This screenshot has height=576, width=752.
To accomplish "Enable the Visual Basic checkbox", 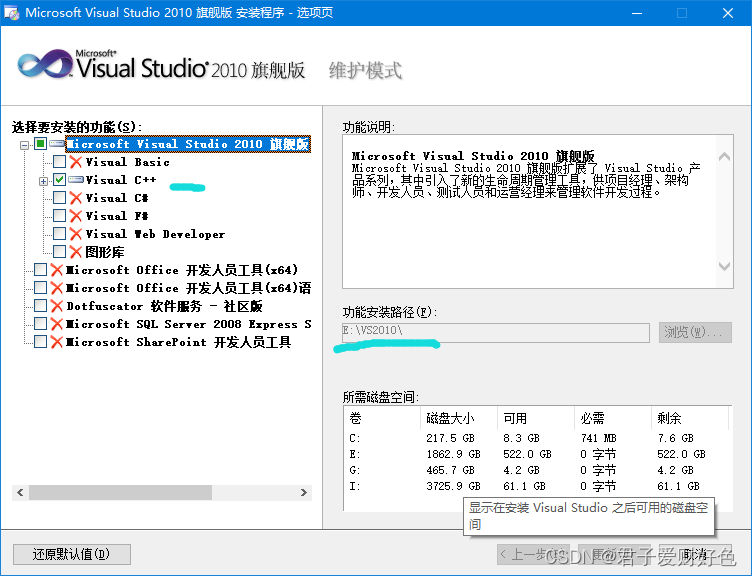I will 59,162.
